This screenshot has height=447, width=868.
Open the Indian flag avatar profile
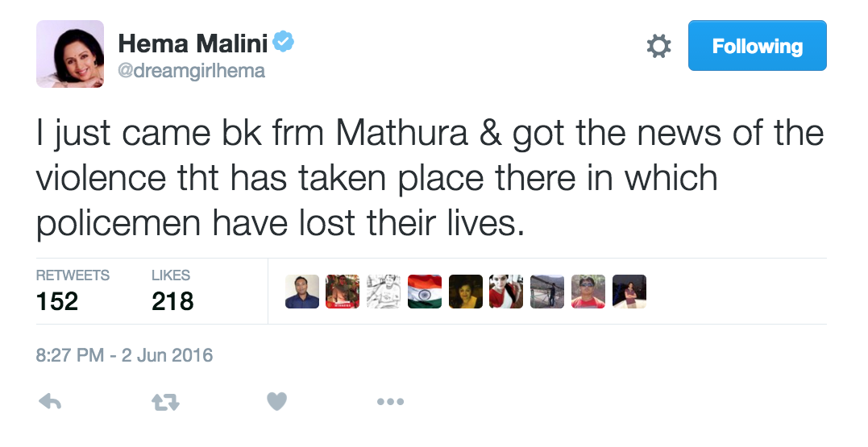[425, 292]
